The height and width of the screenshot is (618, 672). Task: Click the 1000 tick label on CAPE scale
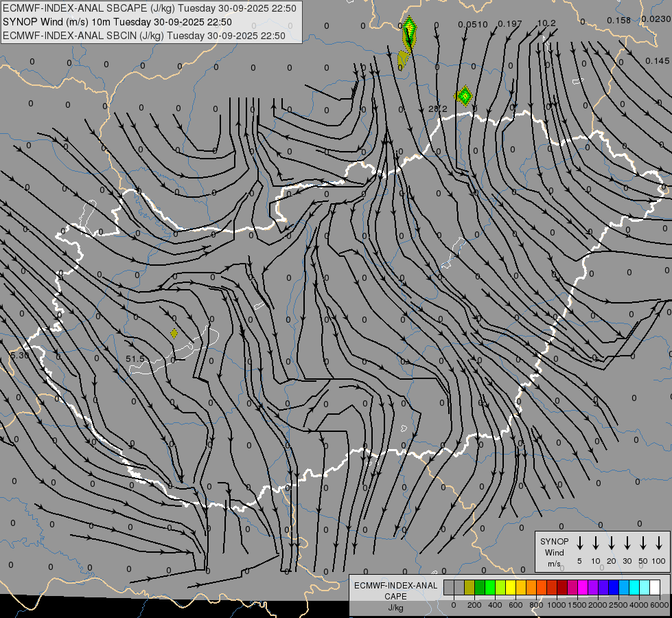556,605
